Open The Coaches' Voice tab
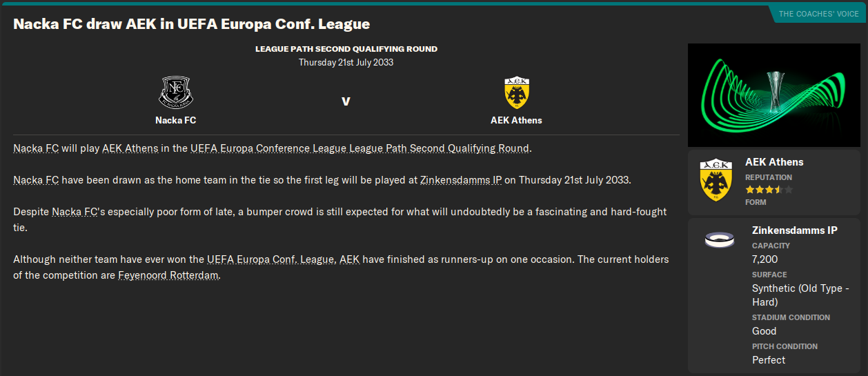868x376 pixels. (818, 14)
